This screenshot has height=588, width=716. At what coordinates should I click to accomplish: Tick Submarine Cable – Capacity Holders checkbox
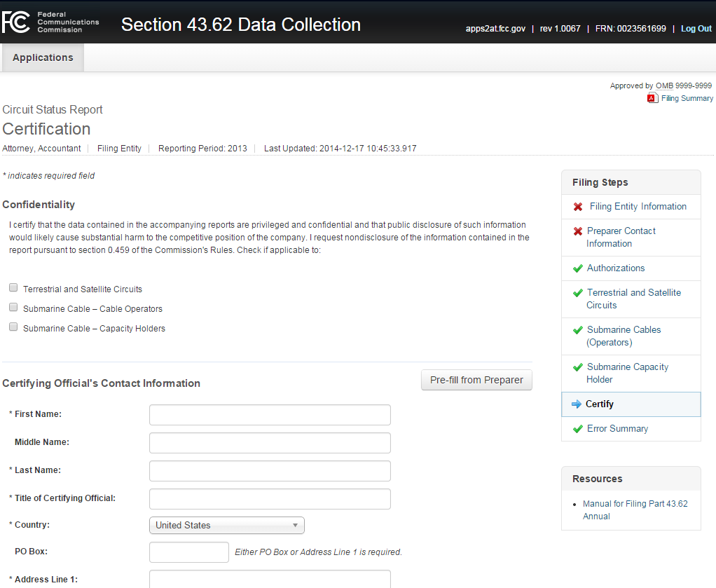pos(13,327)
